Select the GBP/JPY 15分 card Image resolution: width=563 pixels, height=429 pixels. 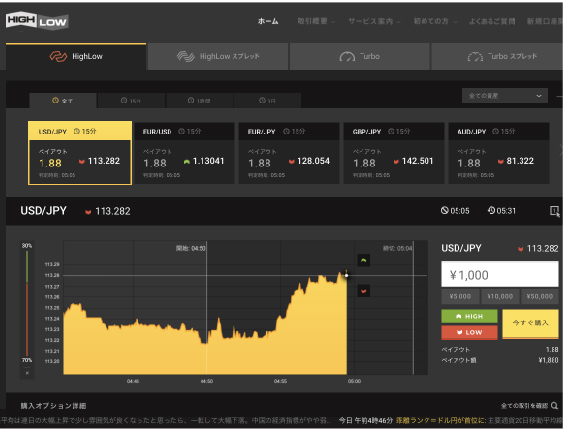point(394,153)
